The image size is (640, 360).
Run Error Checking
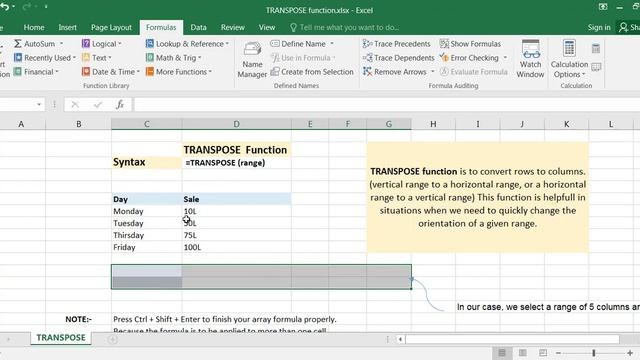469,58
